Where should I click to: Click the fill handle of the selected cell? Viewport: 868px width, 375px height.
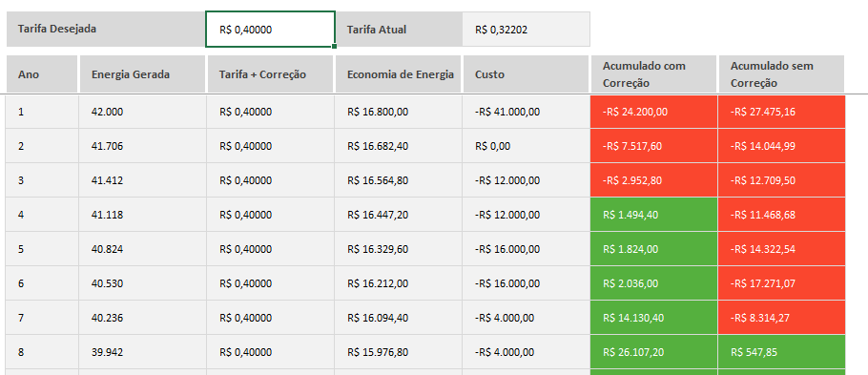335,47
